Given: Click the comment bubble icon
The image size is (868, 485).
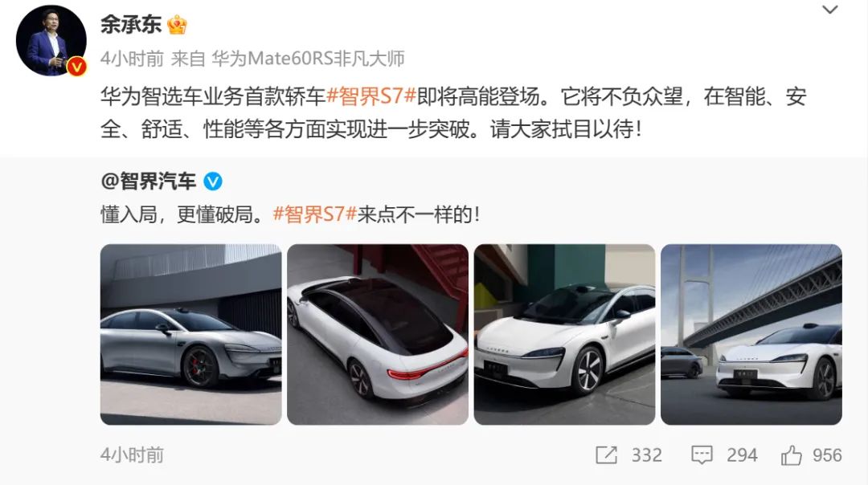Looking at the screenshot, I should tap(702, 455).
